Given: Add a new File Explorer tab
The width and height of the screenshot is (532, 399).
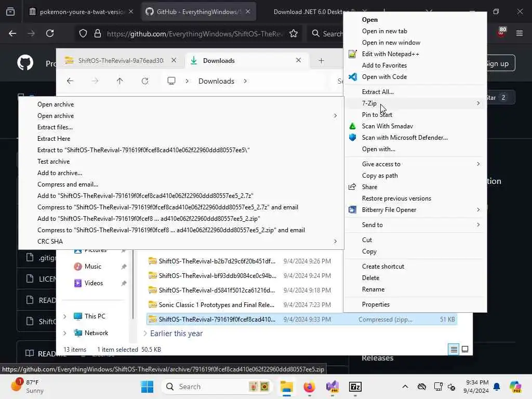Looking at the screenshot, I should click(321, 61).
